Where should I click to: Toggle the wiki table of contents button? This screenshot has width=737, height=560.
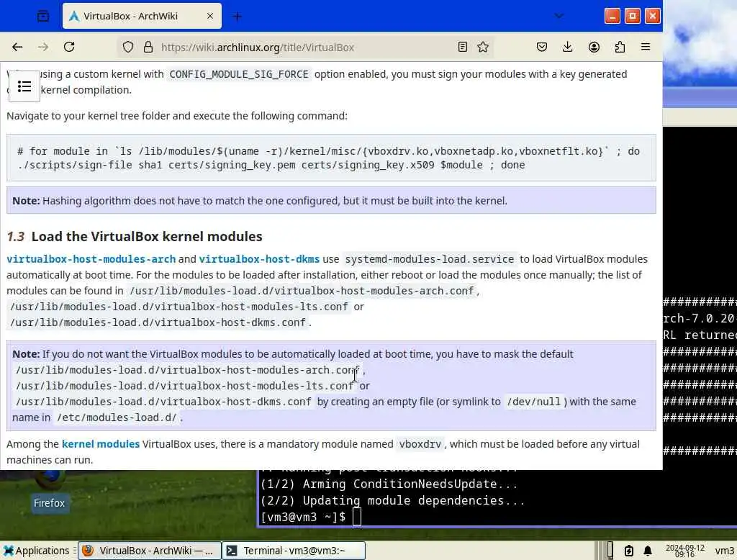pyautogui.click(x=24, y=86)
